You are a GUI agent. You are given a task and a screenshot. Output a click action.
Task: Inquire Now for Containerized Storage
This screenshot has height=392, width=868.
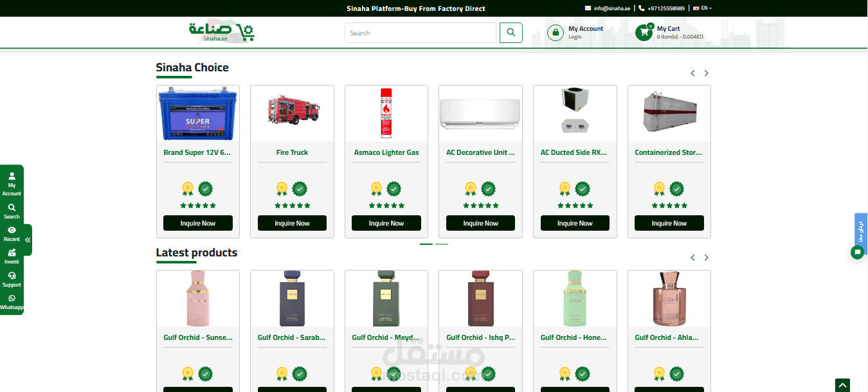point(669,223)
